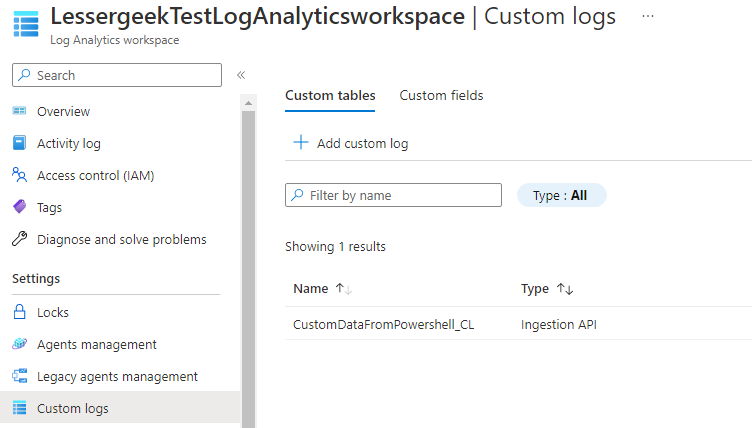Sort table by Type column arrows
Image resolution: width=752 pixels, height=428 pixels.
pyautogui.click(x=564, y=288)
